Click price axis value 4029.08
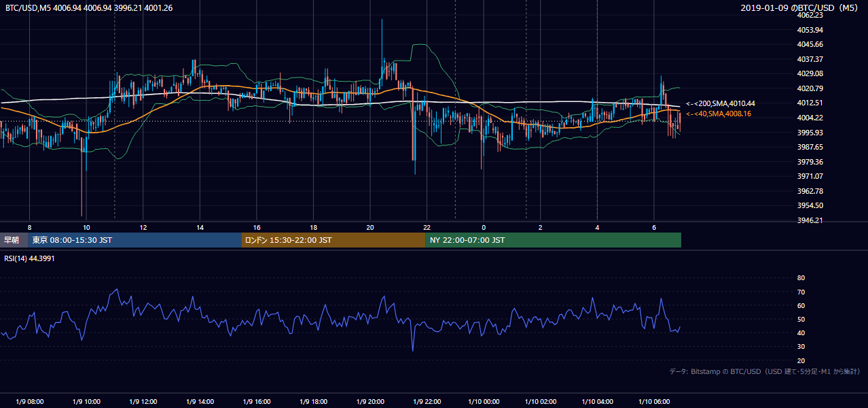Image resolution: width=868 pixels, height=408 pixels. (810, 73)
